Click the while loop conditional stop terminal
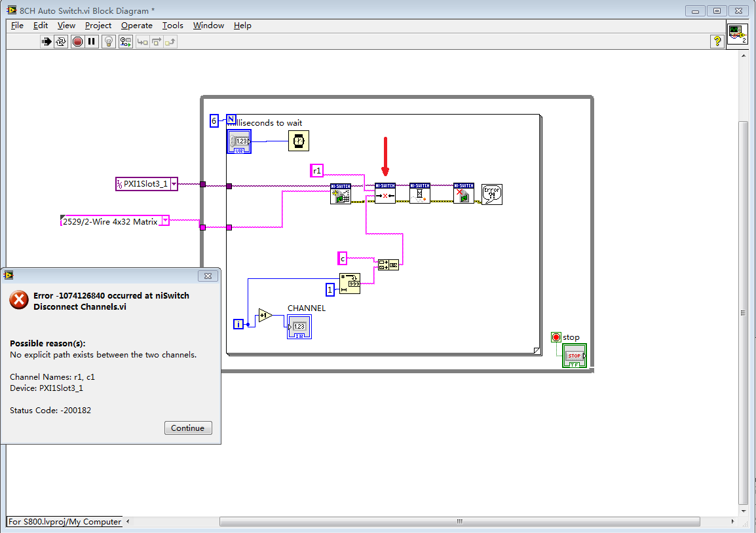The height and width of the screenshot is (533, 756). point(556,337)
